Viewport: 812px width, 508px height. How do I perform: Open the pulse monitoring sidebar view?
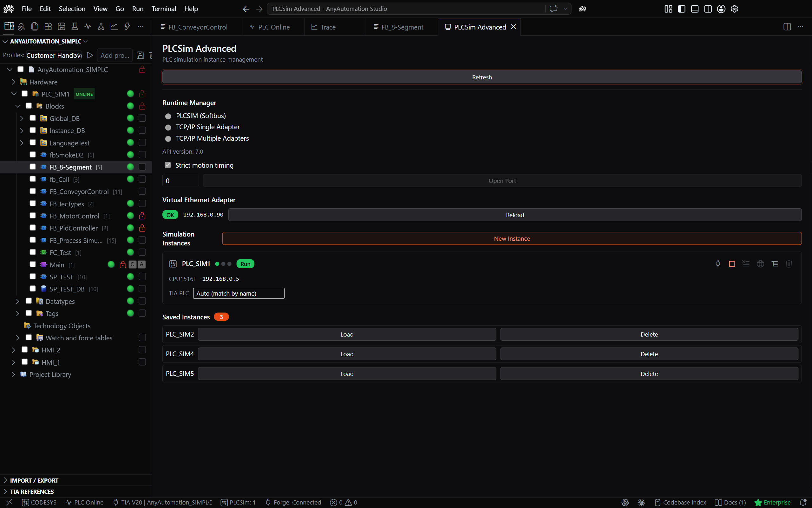(x=88, y=27)
